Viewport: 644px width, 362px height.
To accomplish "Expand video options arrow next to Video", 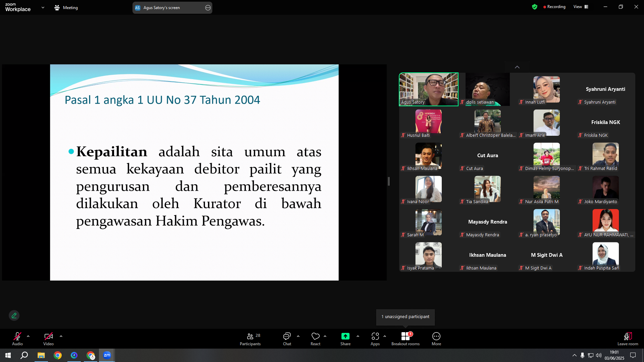I will click(x=61, y=336).
